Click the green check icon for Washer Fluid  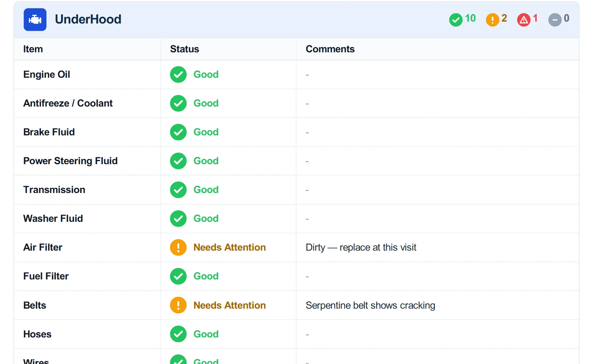point(178,219)
